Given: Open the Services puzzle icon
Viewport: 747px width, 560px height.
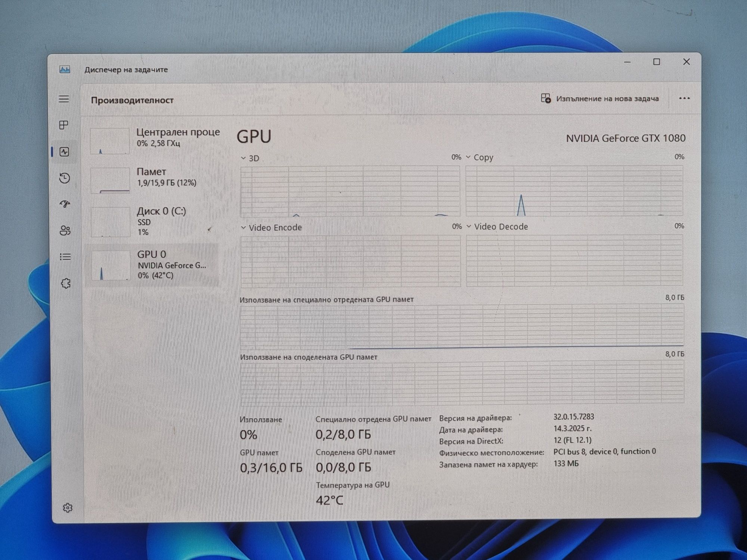Looking at the screenshot, I should click(x=66, y=283).
